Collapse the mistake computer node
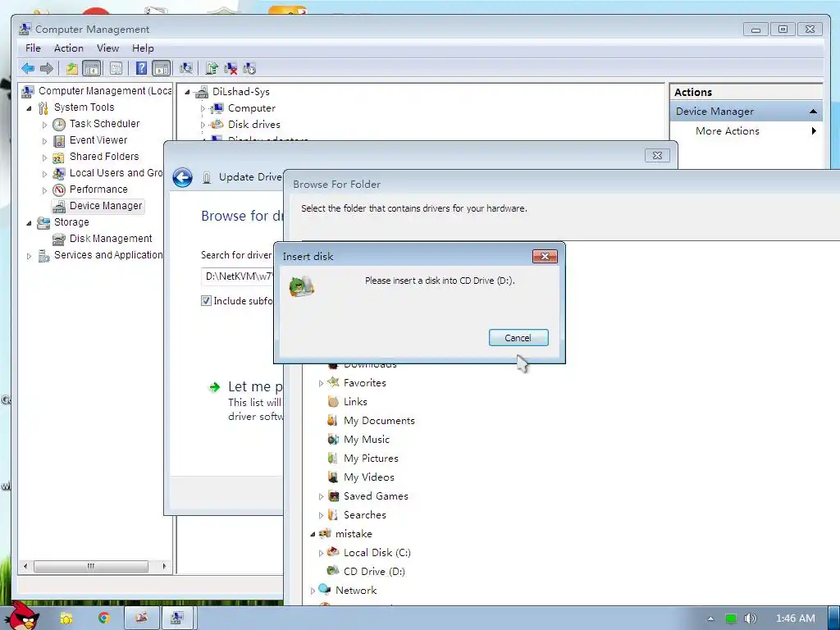This screenshot has height=630, width=840. click(x=313, y=534)
